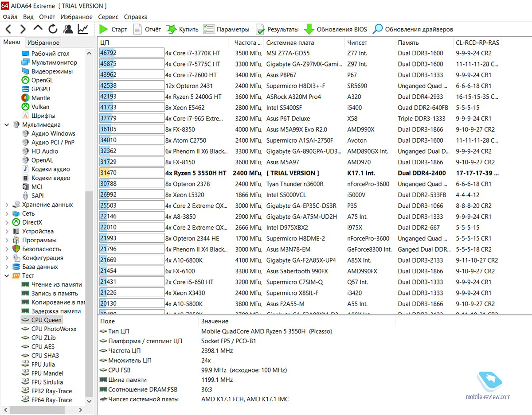Collapse the Тест tree node
The height and width of the screenshot is (415, 532).
pos(7,275)
